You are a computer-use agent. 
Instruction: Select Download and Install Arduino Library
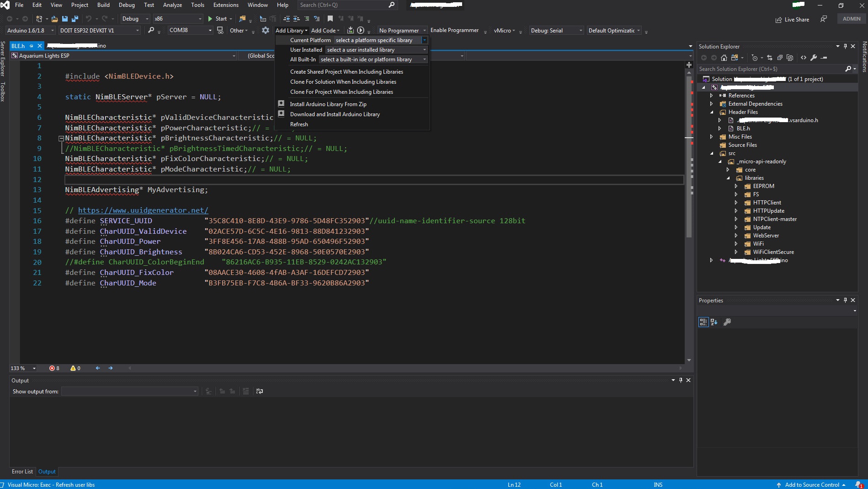tap(335, 114)
